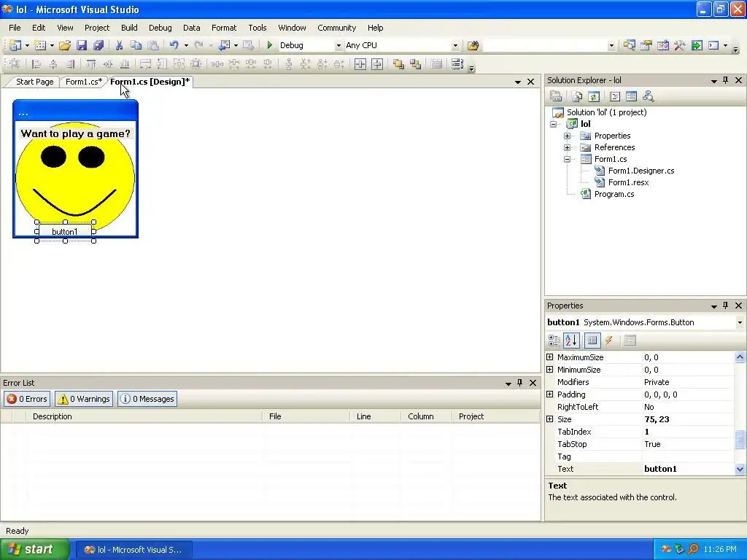Select button1 on the form designer
This screenshot has height=560, width=747.
point(65,232)
